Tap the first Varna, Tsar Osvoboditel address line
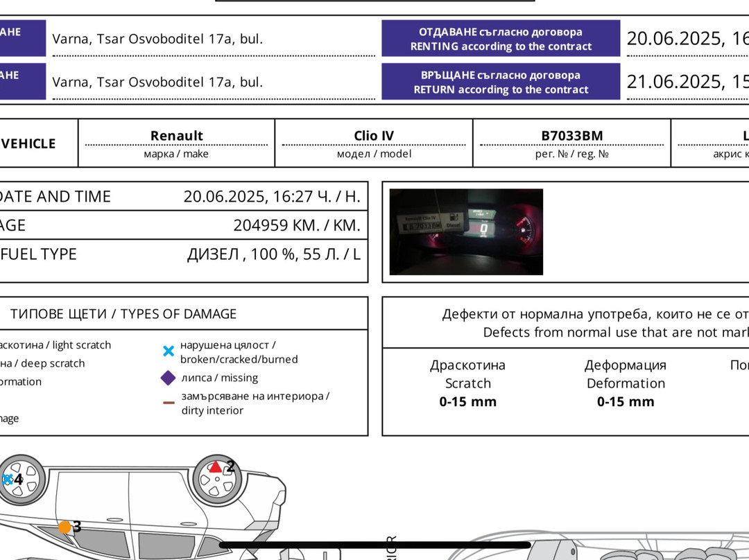The height and width of the screenshot is (560, 749). (157, 39)
